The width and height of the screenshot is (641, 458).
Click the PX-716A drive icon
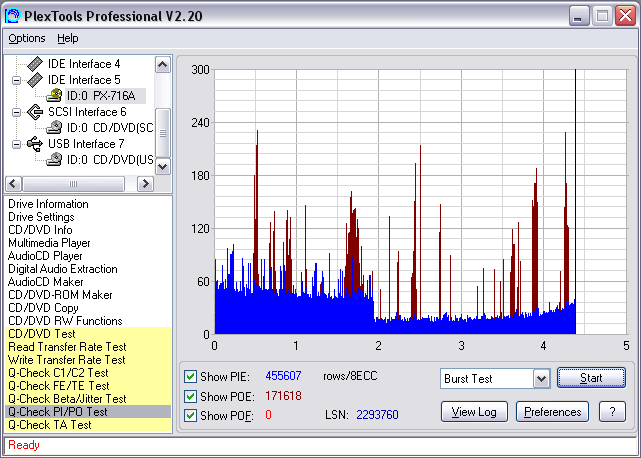[x=54, y=96]
